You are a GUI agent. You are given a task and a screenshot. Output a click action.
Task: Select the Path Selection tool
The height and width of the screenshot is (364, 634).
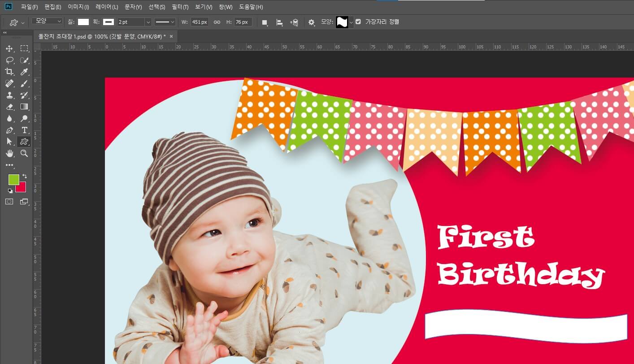(9, 142)
